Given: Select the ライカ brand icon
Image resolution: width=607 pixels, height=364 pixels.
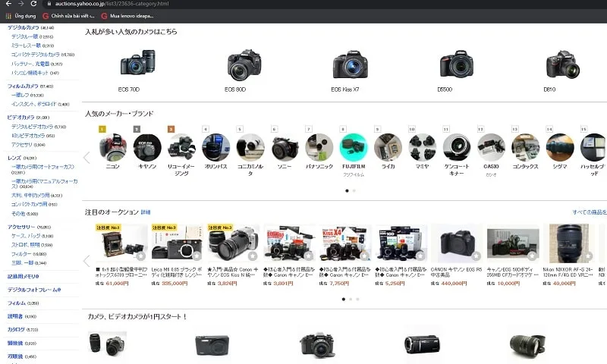Looking at the screenshot, I should (x=388, y=147).
